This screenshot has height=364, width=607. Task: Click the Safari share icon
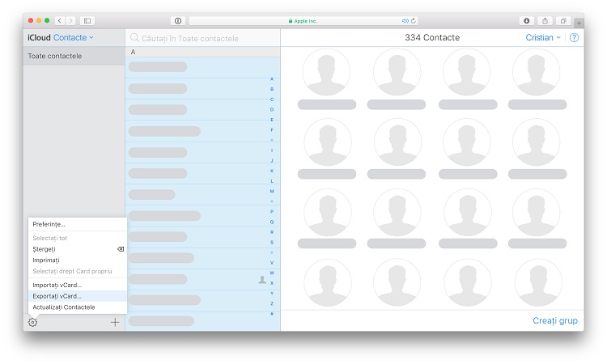[x=545, y=20]
